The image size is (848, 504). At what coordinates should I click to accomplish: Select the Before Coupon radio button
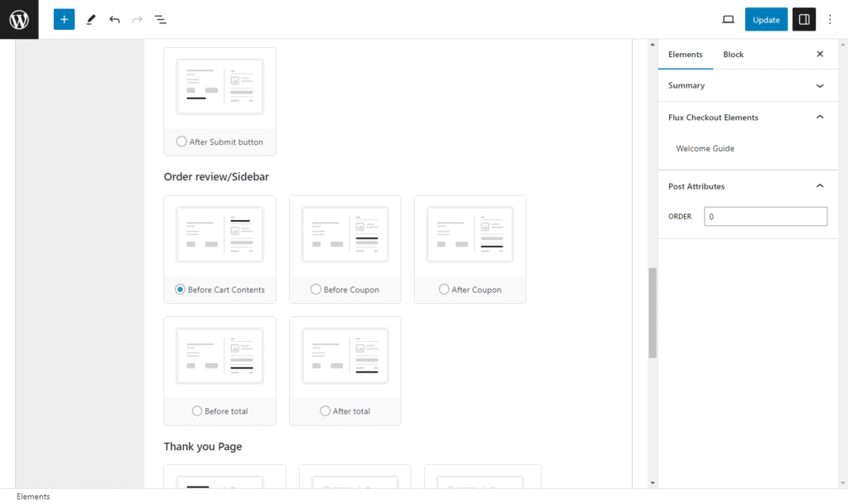click(x=316, y=290)
